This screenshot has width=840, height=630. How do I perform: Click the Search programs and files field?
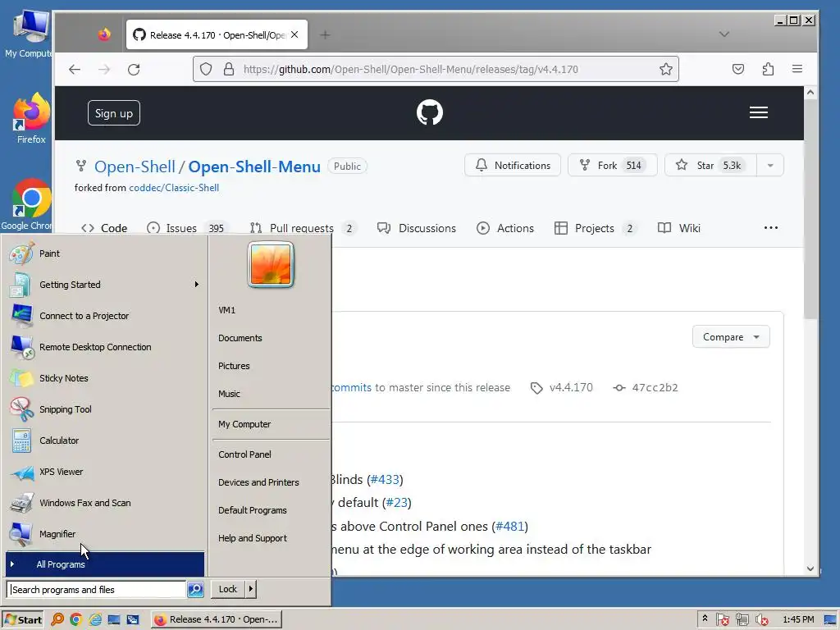tap(97, 589)
